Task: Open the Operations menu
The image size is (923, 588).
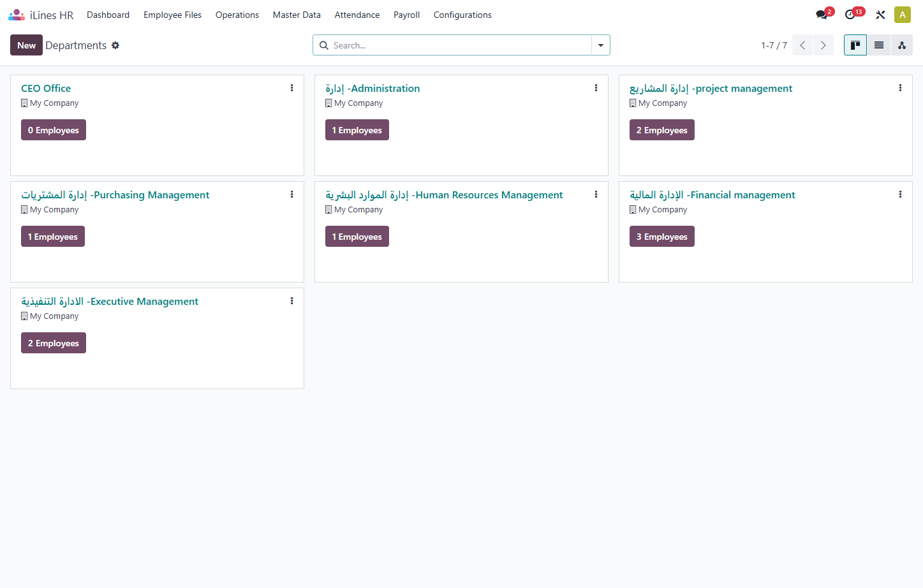Action: (237, 15)
